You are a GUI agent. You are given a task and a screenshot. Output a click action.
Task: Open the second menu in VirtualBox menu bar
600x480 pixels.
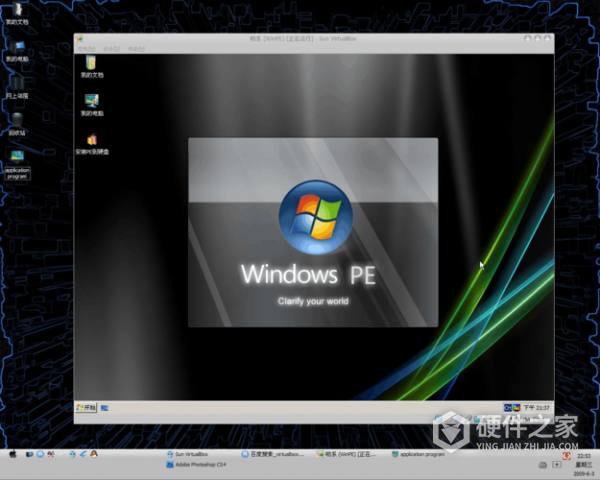pyautogui.click(x=110, y=48)
